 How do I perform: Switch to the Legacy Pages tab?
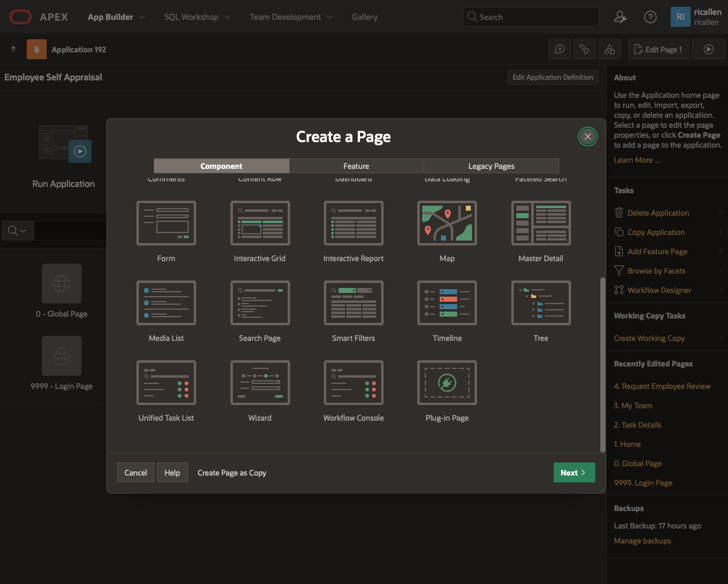pos(491,166)
